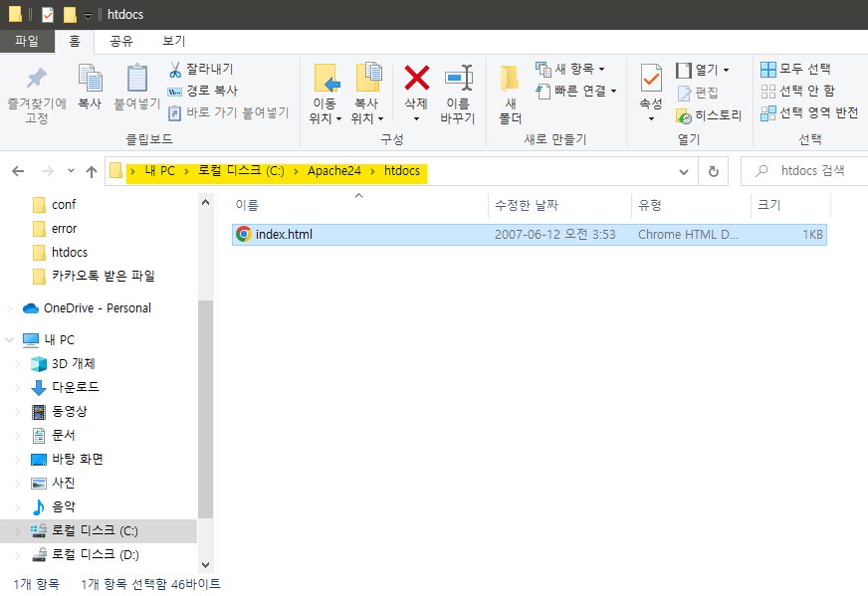
Task: Click the navigation pane scroll down arrow
Action: click(205, 565)
